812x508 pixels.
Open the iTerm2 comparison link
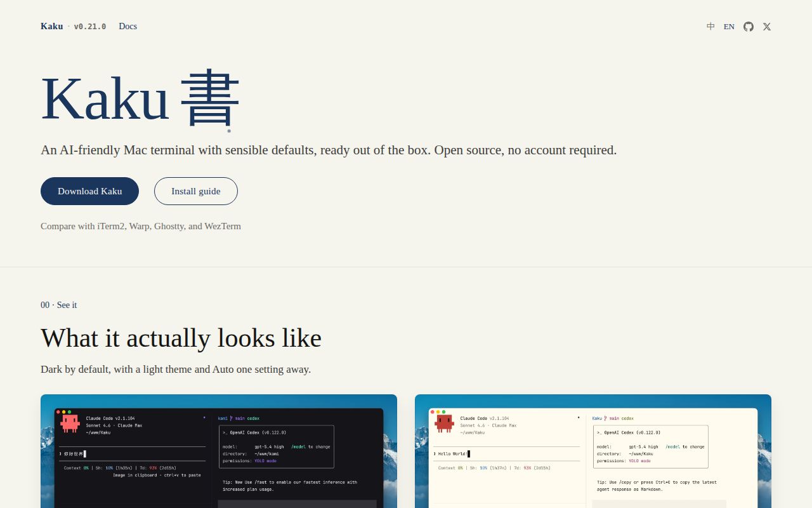[x=111, y=226]
